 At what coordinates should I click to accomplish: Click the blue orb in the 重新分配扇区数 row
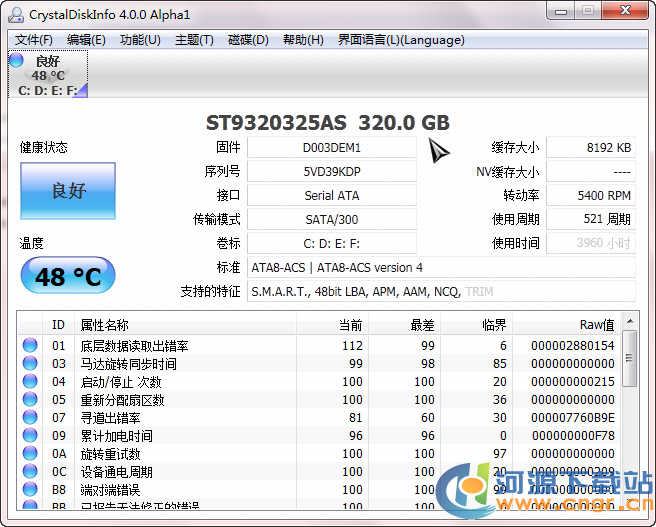pyautogui.click(x=30, y=400)
